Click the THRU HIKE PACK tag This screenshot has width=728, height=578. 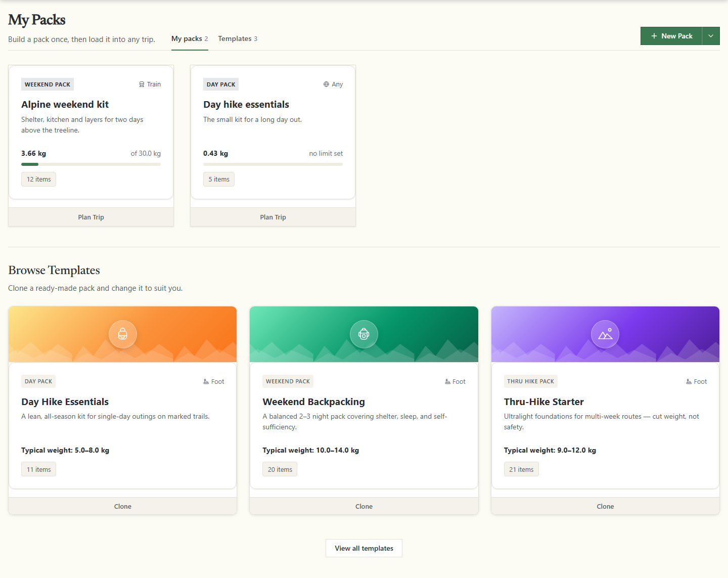[531, 381]
